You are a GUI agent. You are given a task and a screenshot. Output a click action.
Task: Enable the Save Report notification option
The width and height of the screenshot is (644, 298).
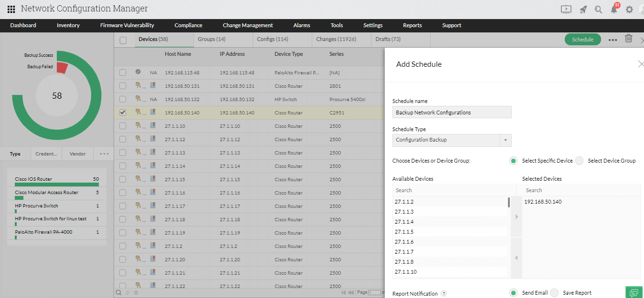point(554,293)
